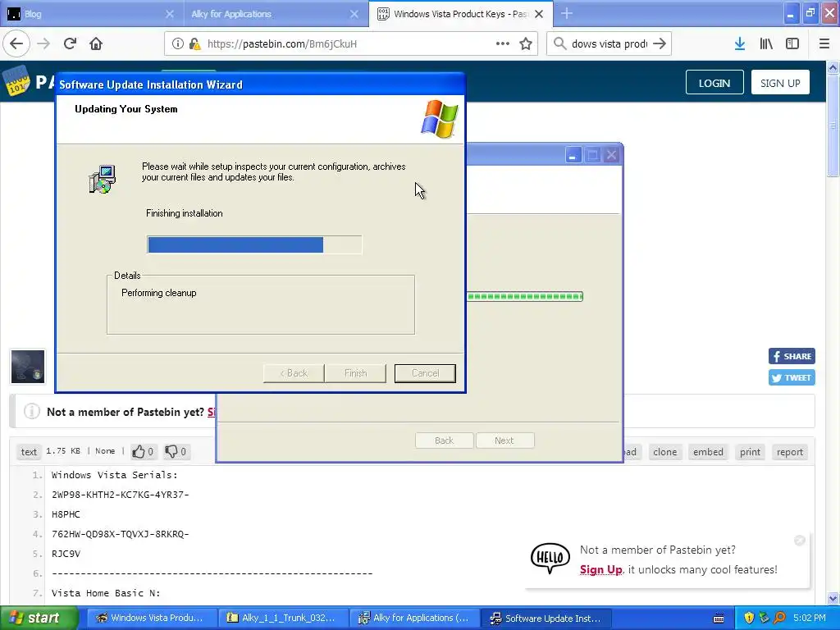Click the text syntax label button
The height and width of the screenshot is (630, 840).
[29, 452]
